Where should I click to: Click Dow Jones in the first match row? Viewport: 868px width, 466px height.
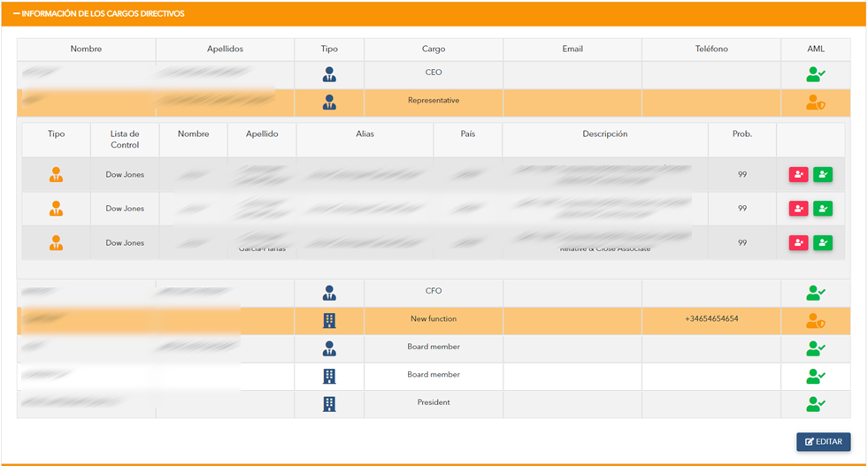click(x=125, y=175)
